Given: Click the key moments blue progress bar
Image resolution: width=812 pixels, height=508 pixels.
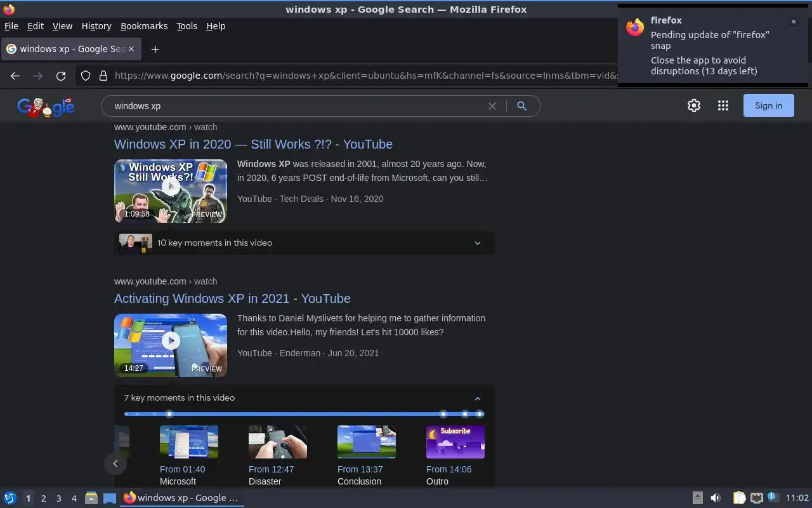Looking at the screenshot, I should (304, 414).
